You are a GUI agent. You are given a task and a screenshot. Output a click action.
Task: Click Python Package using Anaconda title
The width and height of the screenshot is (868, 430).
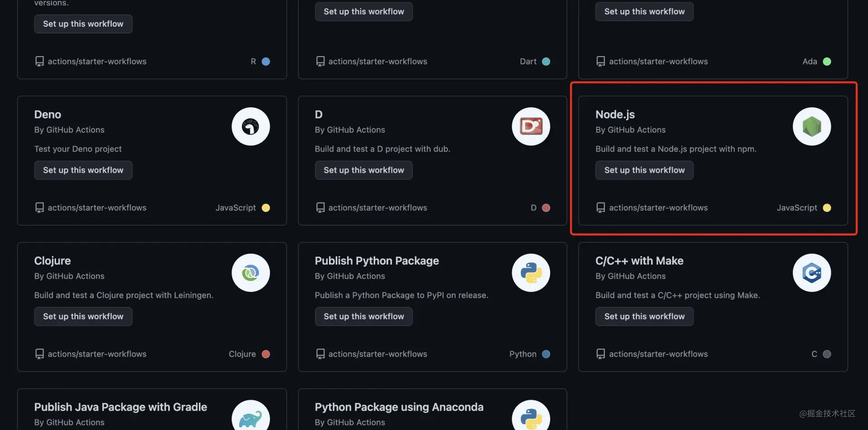(x=399, y=407)
